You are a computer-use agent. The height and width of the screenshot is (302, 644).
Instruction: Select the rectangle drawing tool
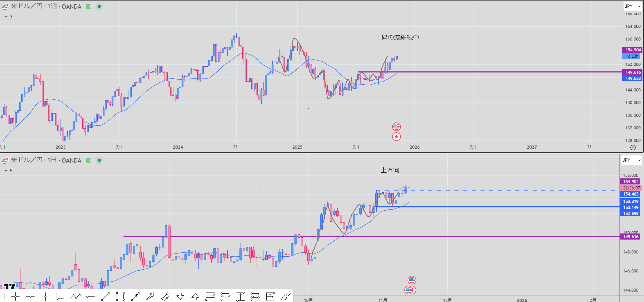120,297
